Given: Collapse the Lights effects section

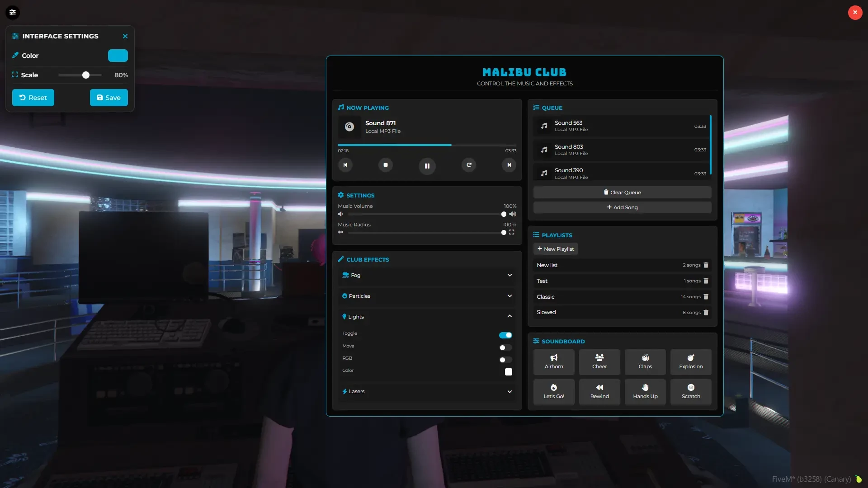Looking at the screenshot, I should pyautogui.click(x=427, y=317).
